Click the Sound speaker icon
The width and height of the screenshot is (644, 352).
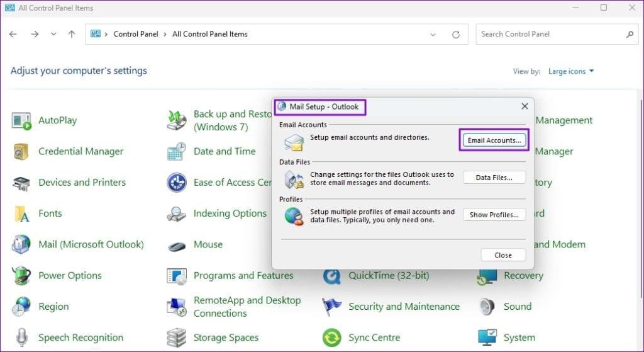tap(487, 307)
